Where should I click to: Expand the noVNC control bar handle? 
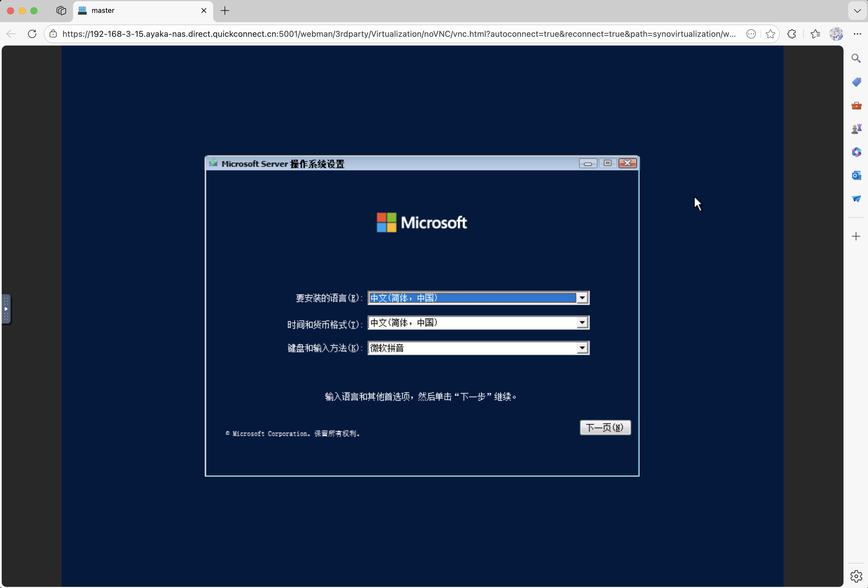6,309
